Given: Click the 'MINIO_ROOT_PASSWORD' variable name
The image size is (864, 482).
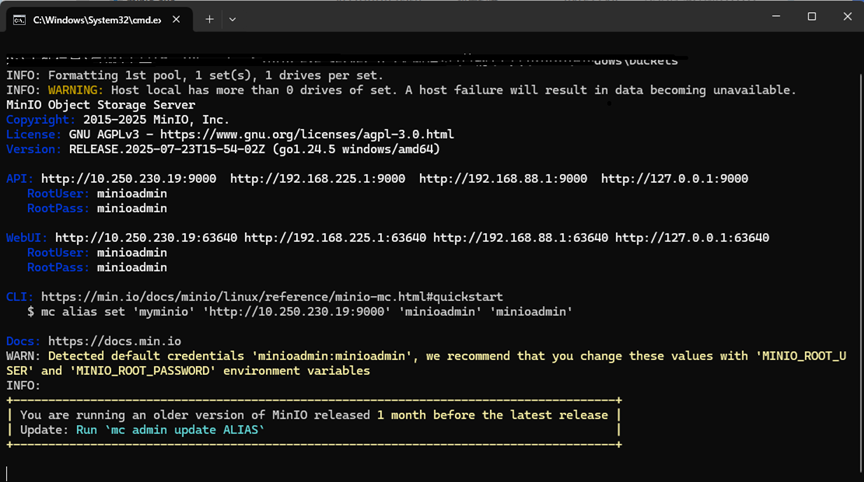Looking at the screenshot, I should tap(143, 371).
